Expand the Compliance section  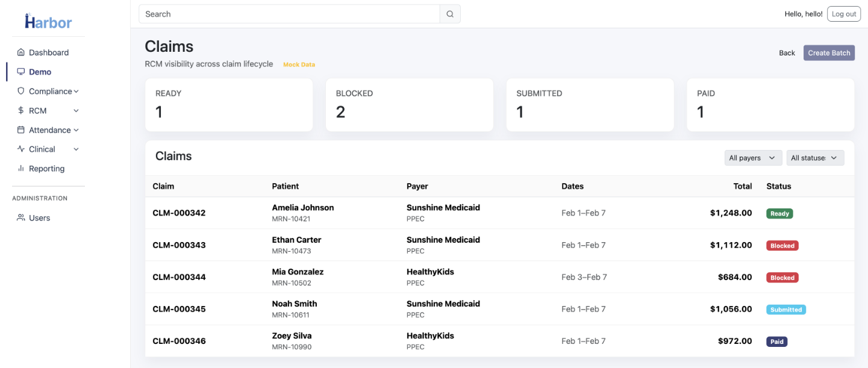coord(76,91)
